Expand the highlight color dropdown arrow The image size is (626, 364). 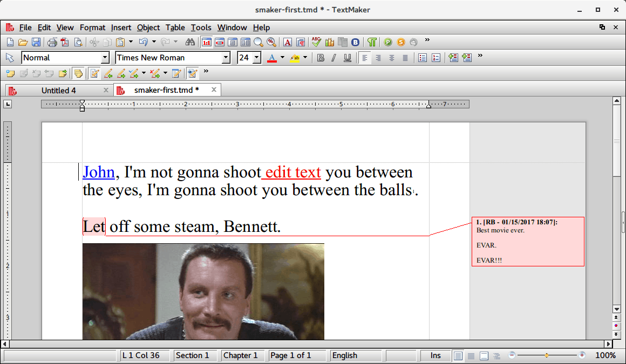click(x=305, y=58)
